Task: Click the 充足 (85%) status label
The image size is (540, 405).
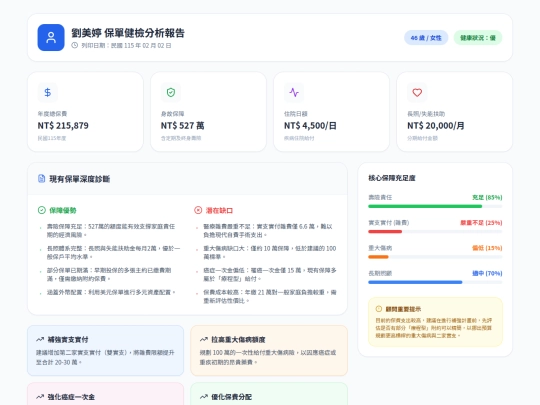Action: [x=487, y=197]
